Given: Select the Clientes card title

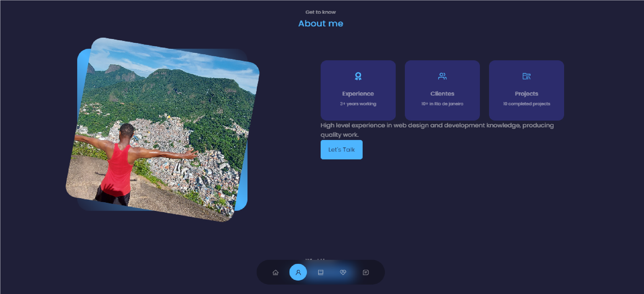Looking at the screenshot, I should click(442, 94).
